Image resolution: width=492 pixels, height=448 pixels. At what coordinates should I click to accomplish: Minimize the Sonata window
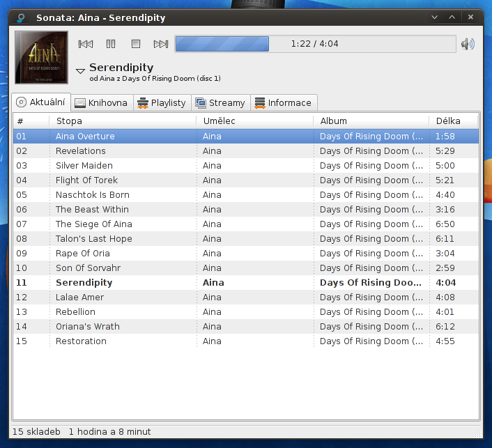(435, 17)
